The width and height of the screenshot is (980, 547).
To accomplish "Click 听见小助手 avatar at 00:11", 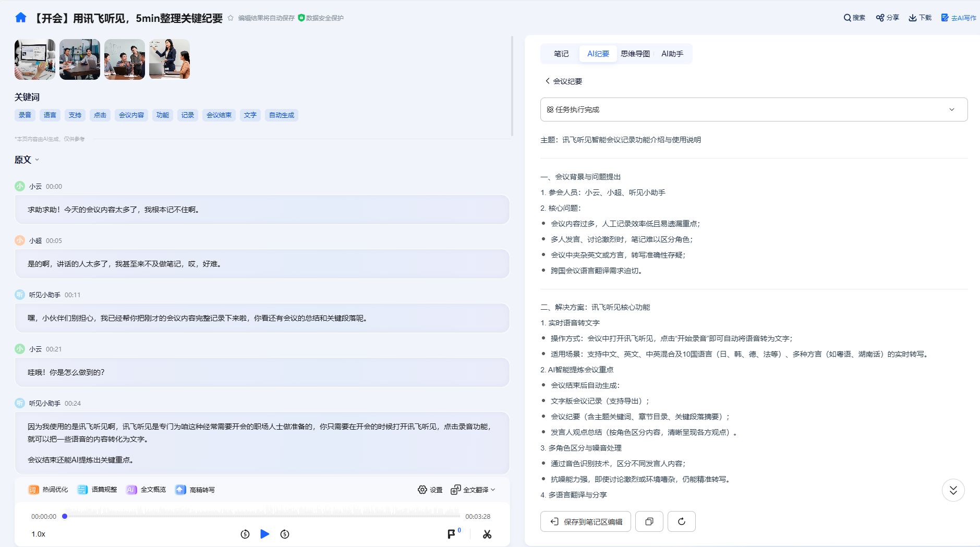I will click(x=20, y=295).
